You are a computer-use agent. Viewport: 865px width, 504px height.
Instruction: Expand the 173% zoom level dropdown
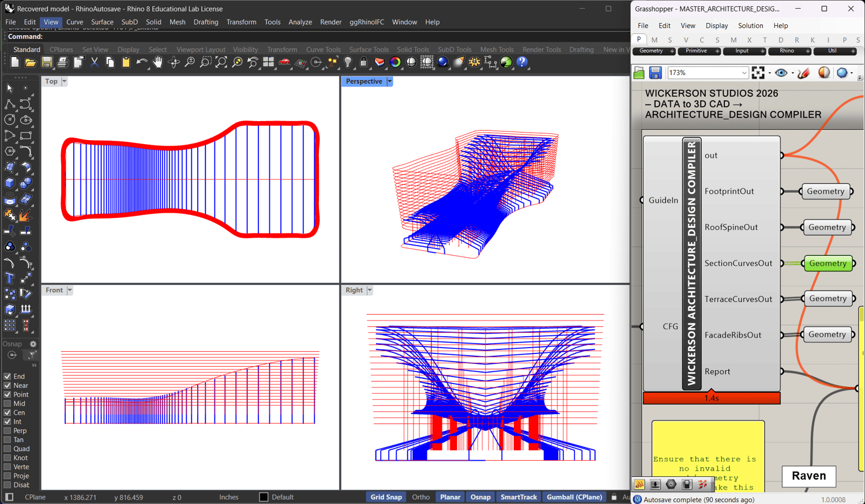tap(744, 73)
